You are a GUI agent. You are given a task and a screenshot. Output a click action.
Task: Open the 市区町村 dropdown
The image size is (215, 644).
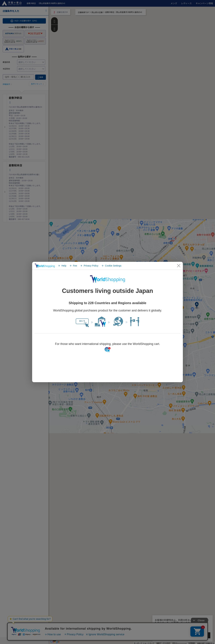(x=31, y=69)
